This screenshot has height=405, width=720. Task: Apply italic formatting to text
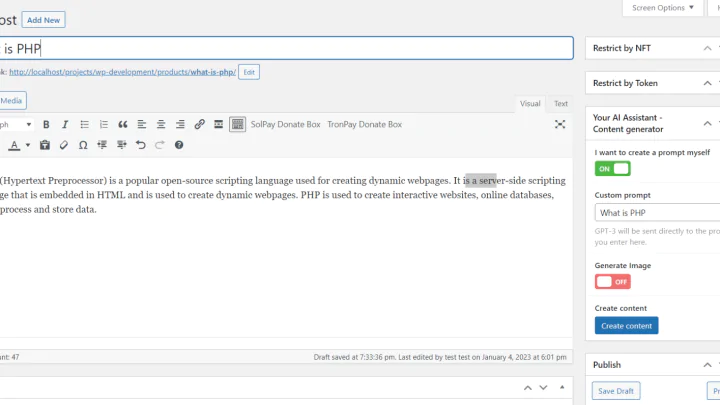pyautogui.click(x=65, y=125)
